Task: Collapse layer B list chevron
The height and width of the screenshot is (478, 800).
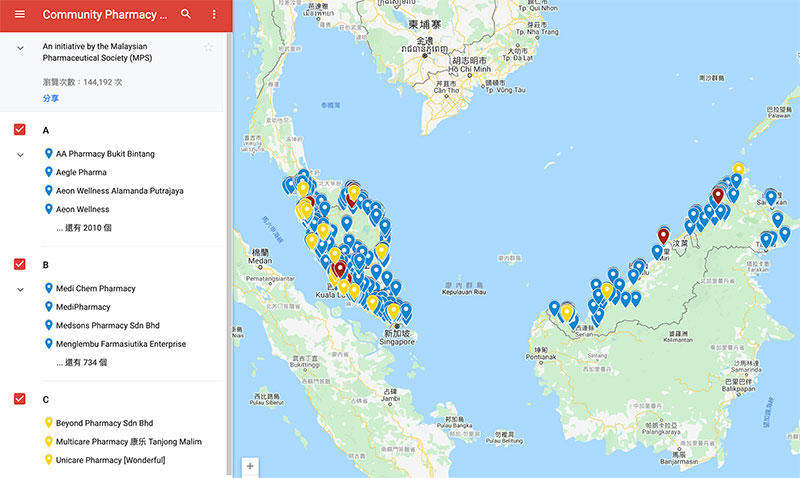Action: coord(20,289)
